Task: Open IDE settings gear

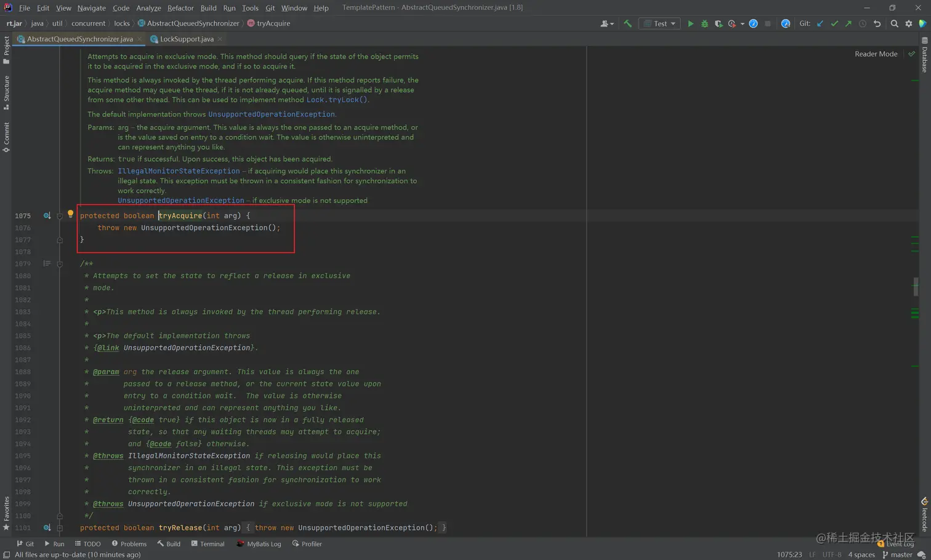Action: 909,23
